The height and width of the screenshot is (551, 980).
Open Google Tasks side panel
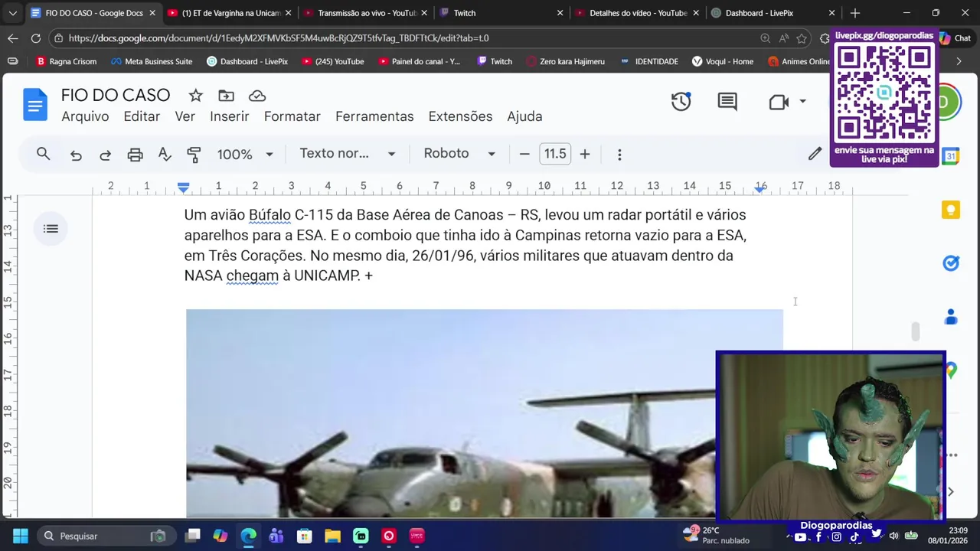(951, 263)
